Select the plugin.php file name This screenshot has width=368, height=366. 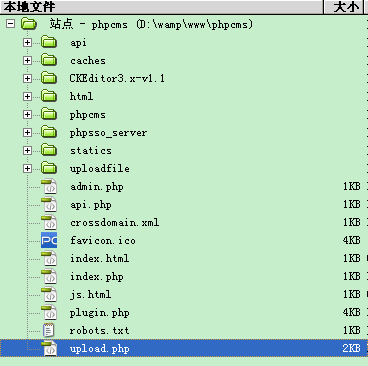[x=99, y=313]
